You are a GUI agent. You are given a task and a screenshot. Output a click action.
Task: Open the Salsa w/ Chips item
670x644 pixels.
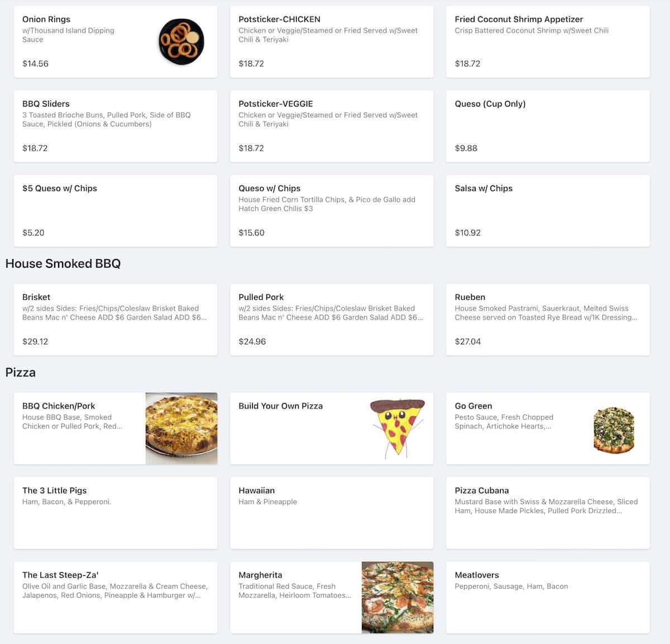(x=548, y=210)
